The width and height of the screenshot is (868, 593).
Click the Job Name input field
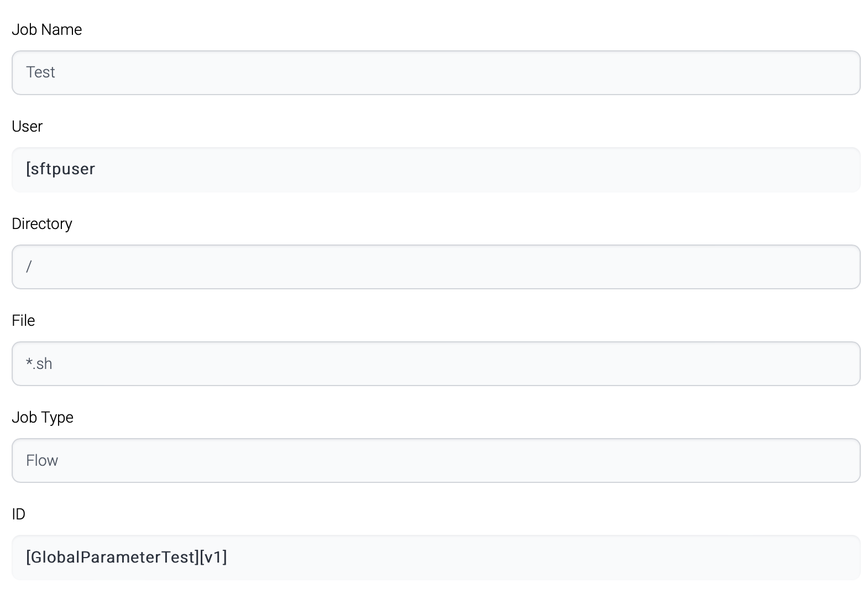click(x=436, y=72)
